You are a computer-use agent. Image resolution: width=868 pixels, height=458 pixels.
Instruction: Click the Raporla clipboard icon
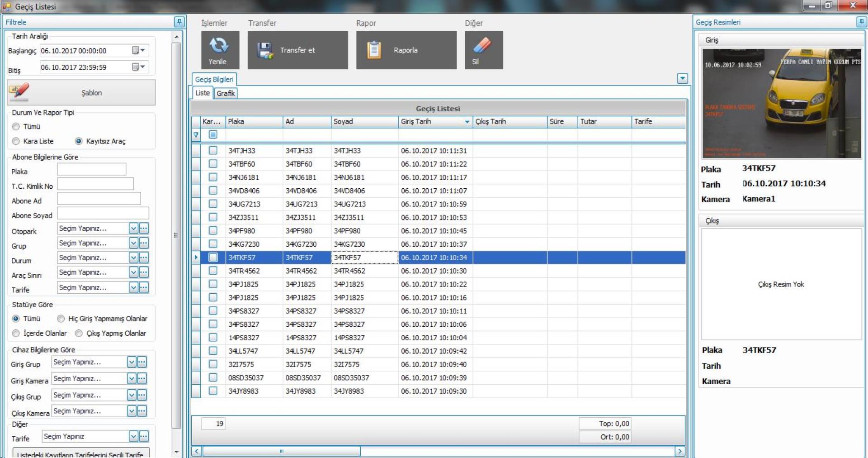pyautogui.click(x=374, y=50)
